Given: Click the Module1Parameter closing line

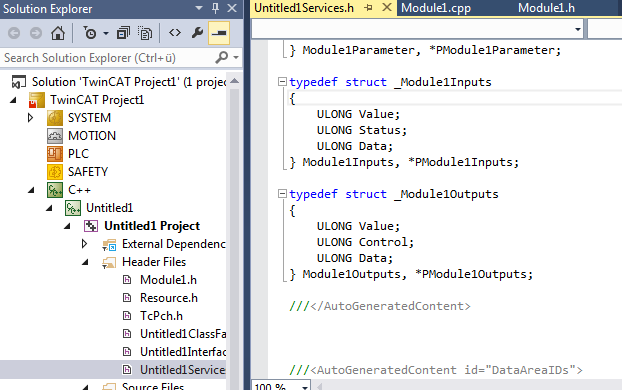Looking at the screenshot, I should (425, 50).
